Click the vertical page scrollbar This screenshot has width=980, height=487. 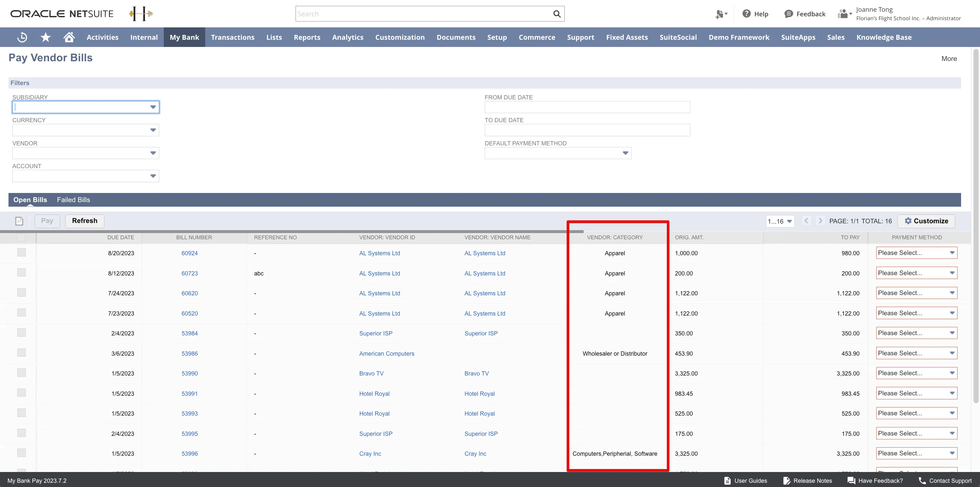pos(976,226)
